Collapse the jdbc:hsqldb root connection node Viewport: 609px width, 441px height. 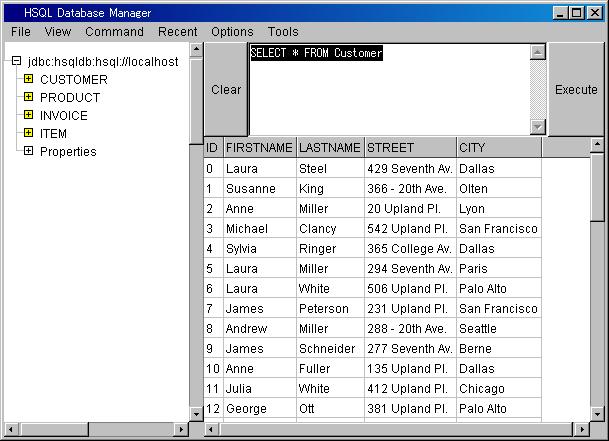pyautogui.click(x=15, y=62)
